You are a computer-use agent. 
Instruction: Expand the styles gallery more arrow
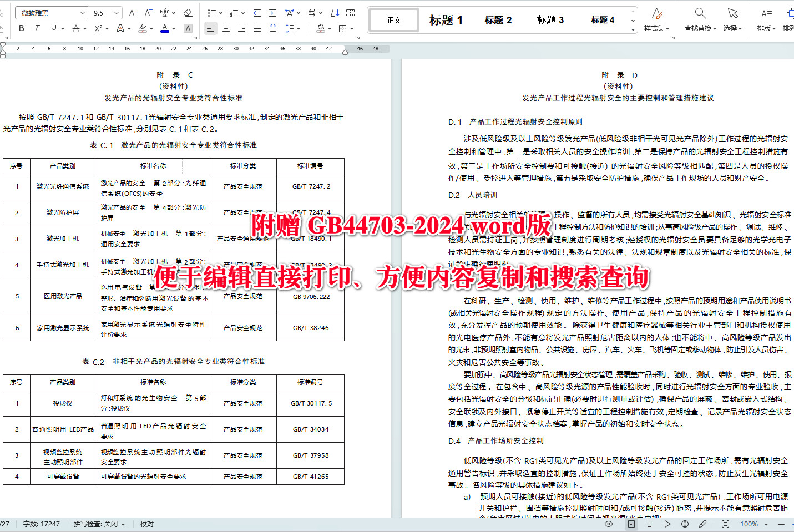(633, 29)
